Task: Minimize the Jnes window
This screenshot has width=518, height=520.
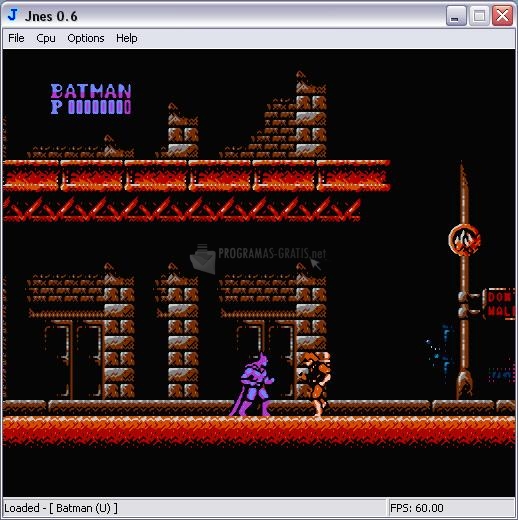Action: coord(456,16)
